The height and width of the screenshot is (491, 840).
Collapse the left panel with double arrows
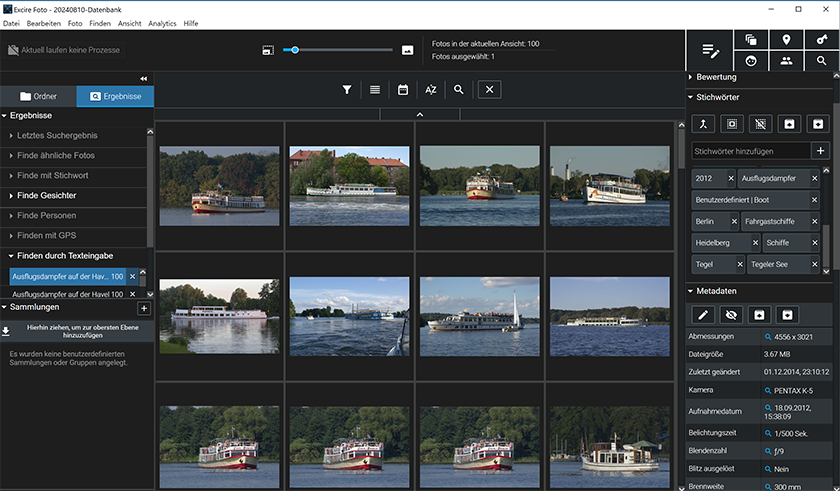(144, 78)
